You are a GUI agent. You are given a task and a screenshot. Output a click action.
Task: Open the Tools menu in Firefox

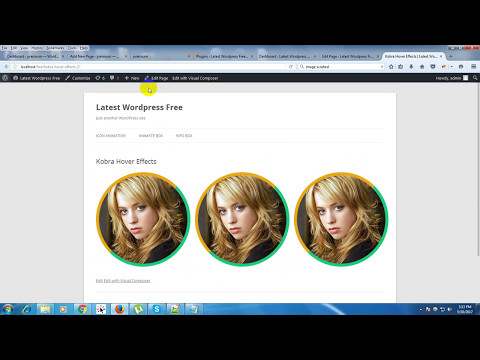click(x=72, y=48)
